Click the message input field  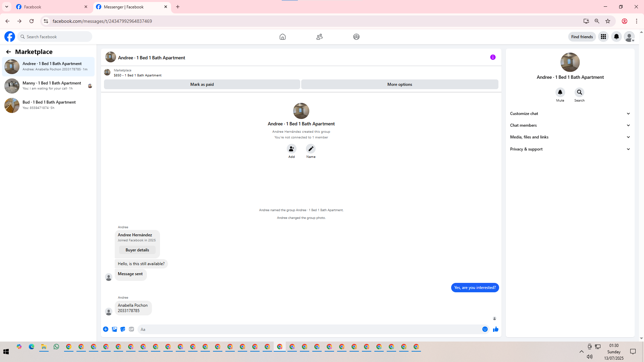(309, 329)
